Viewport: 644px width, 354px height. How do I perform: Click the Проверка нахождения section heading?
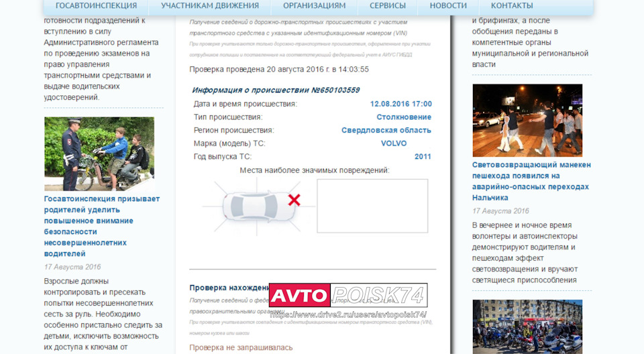pos(229,288)
